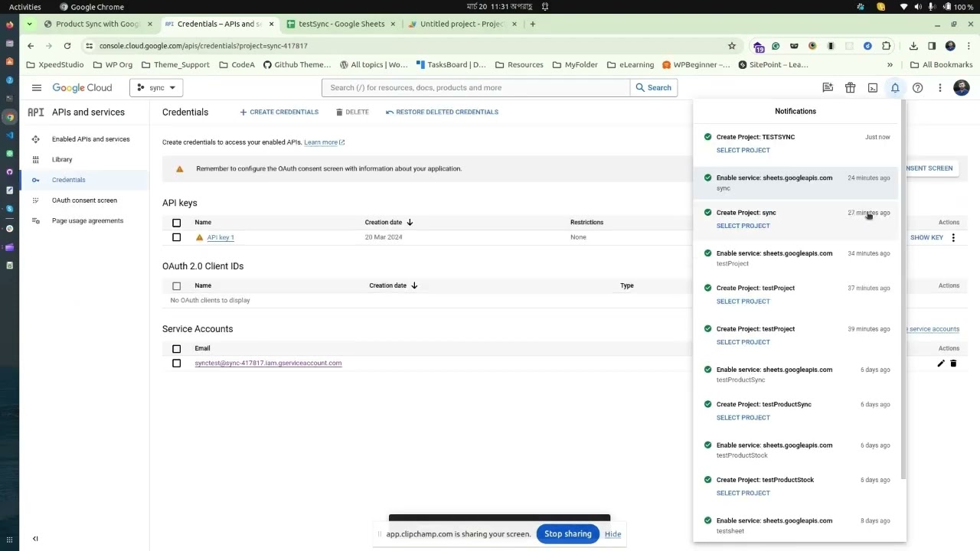Open the API key 1 link
This screenshot has height=551, width=980.
click(220, 238)
